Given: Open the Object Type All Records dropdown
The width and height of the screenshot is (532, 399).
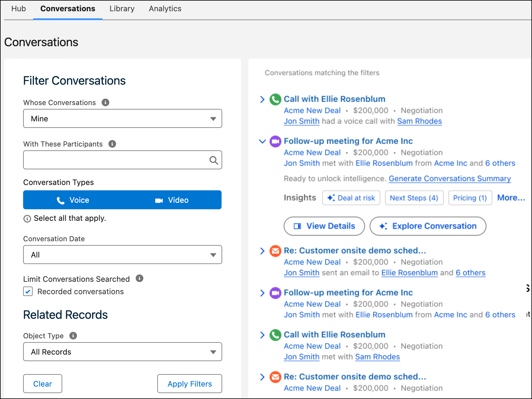Looking at the screenshot, I should pos(123,352).
